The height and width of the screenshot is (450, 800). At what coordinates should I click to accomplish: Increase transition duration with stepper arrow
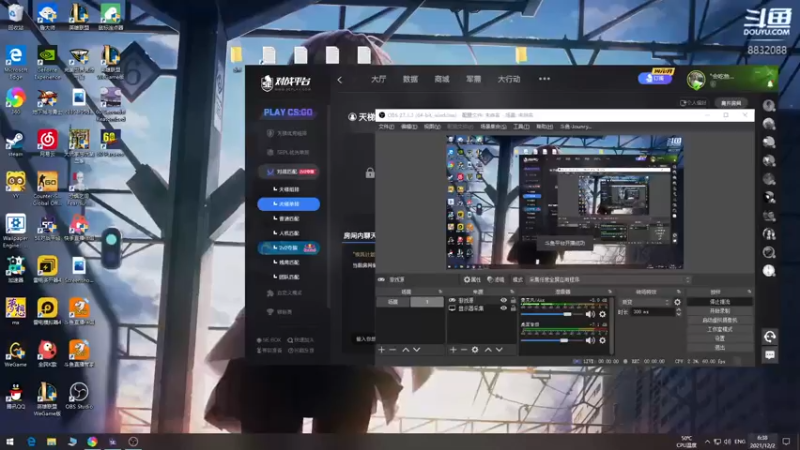679,309
